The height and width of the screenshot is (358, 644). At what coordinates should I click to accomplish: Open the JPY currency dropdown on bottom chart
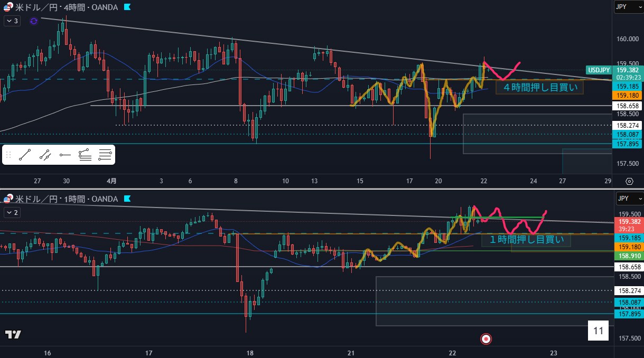(627, 199)
